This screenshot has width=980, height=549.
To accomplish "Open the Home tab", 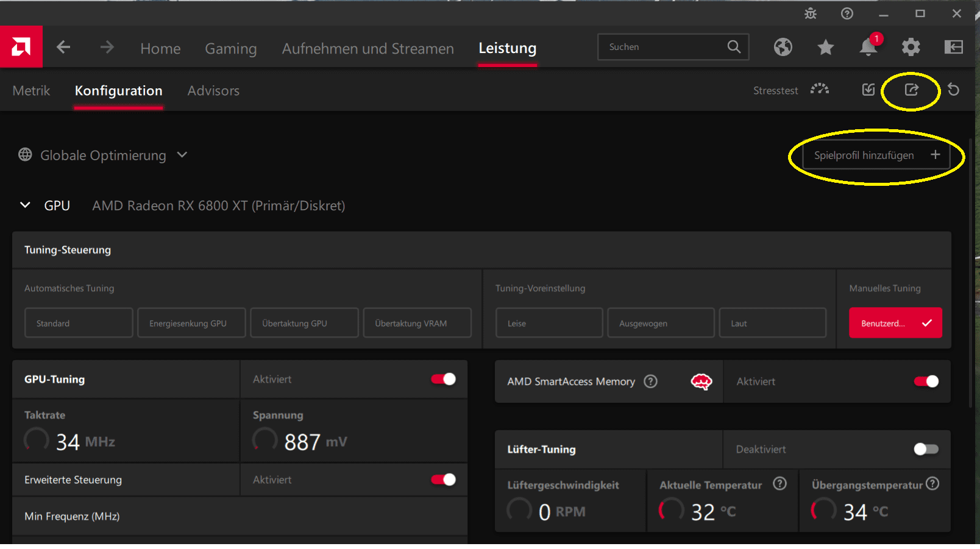I will pos(160,49).
